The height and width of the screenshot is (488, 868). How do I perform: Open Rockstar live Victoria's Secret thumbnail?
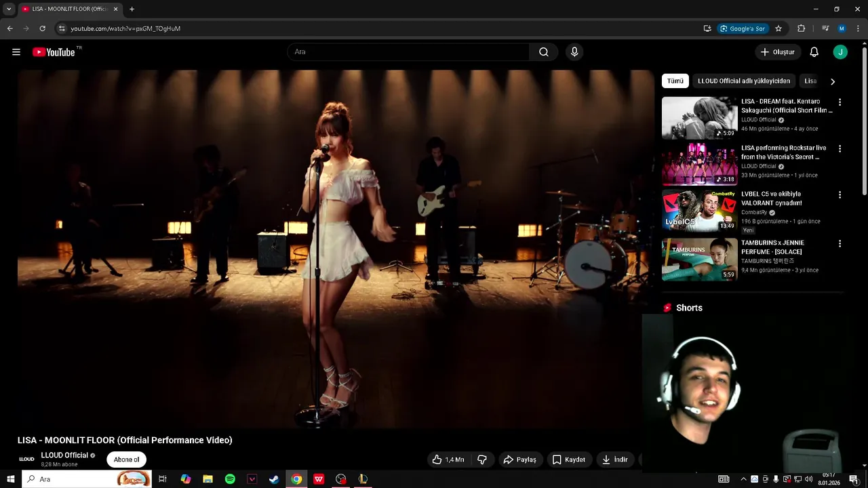coord(699,164)
